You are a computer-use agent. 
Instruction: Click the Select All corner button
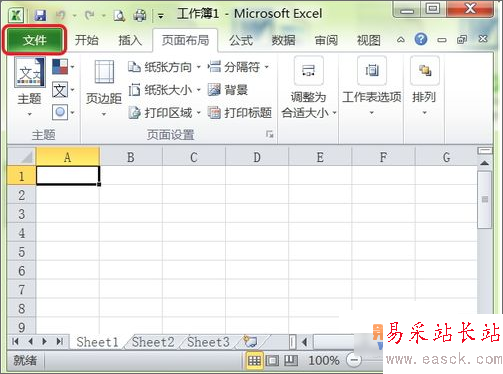click(22, 156)
